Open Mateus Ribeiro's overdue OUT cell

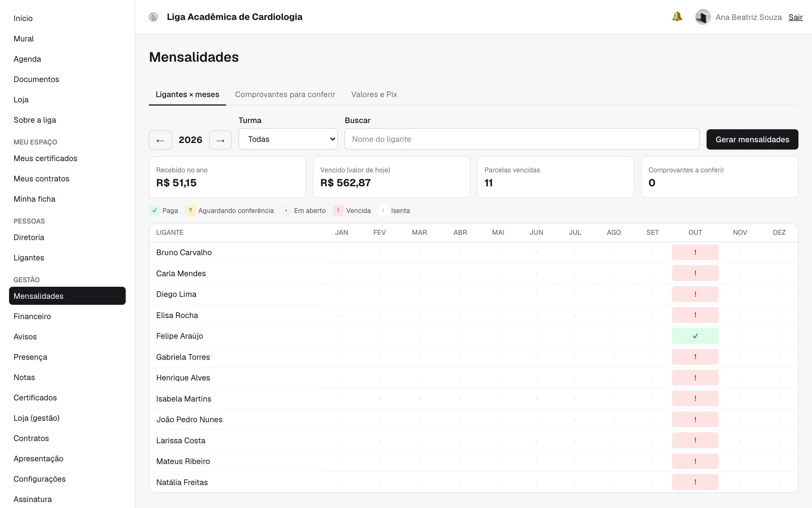695,461
